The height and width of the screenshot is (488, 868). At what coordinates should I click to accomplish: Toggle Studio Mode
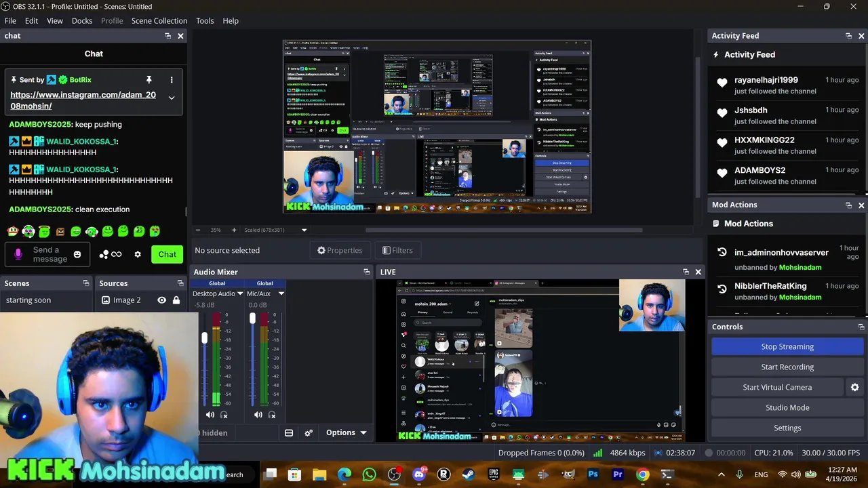pyautogui.click(x=787, y=407)
